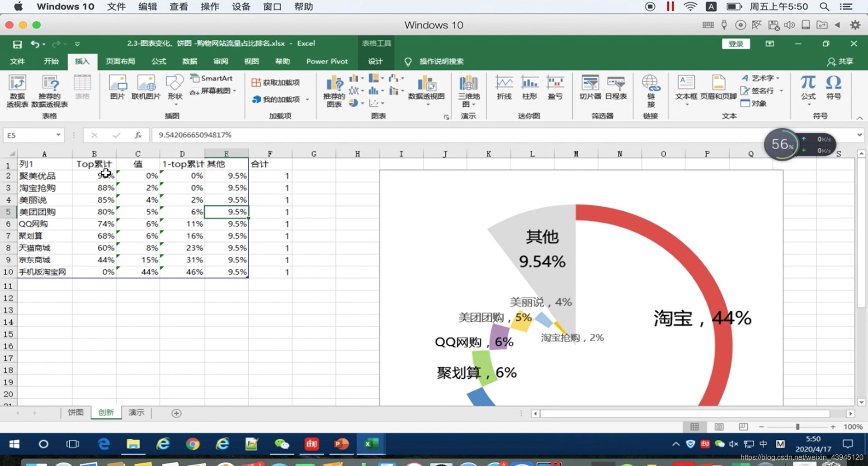The image size is (868, 466).
Task: Click the Object (对象) button
Action: (754, 104)
